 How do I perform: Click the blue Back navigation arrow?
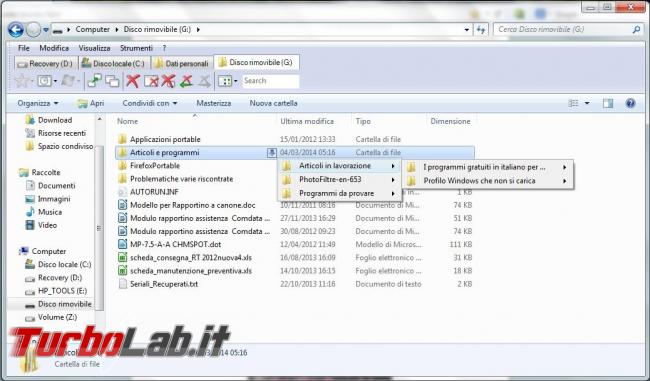click(16, 29)
